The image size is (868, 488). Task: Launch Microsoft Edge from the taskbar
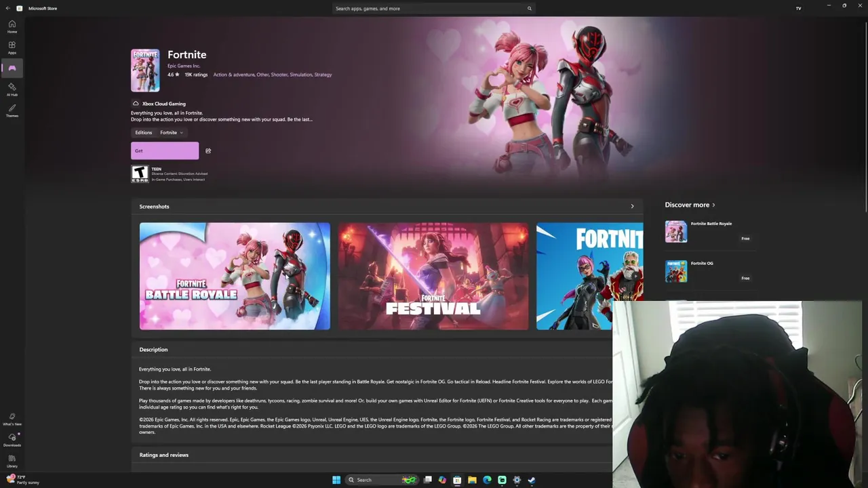point(487,480)
